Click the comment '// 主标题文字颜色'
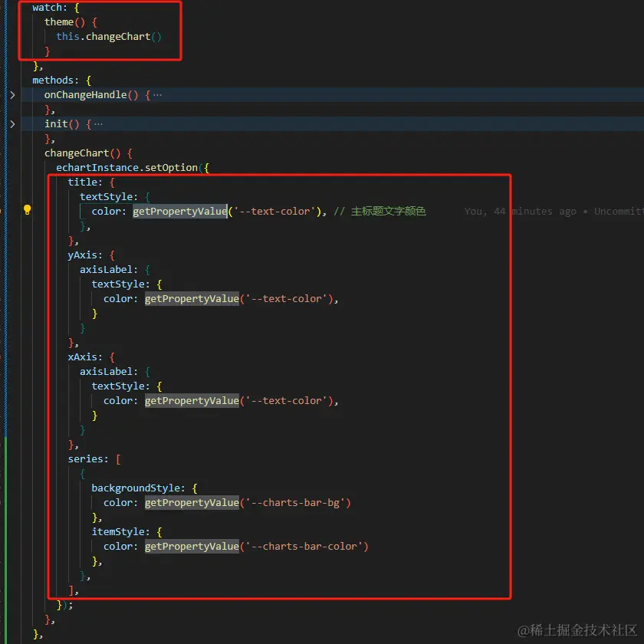 click(379, 211)
